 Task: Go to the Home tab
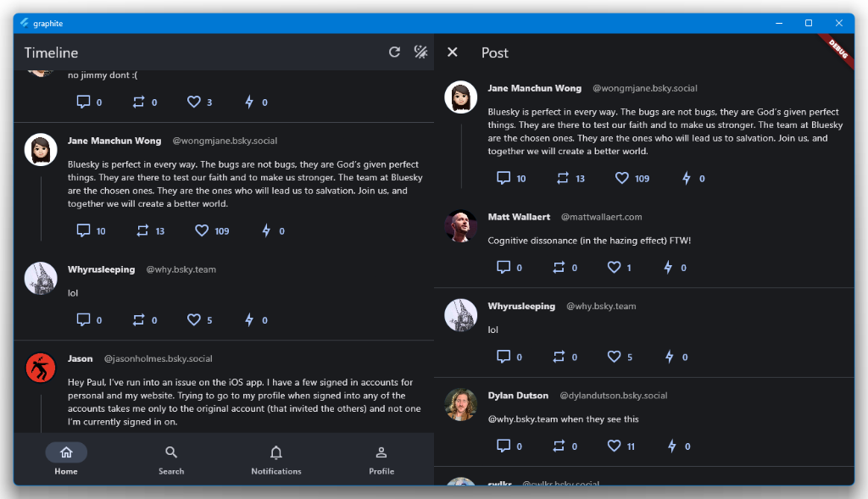pyautogui.click(x=66, y=459)
